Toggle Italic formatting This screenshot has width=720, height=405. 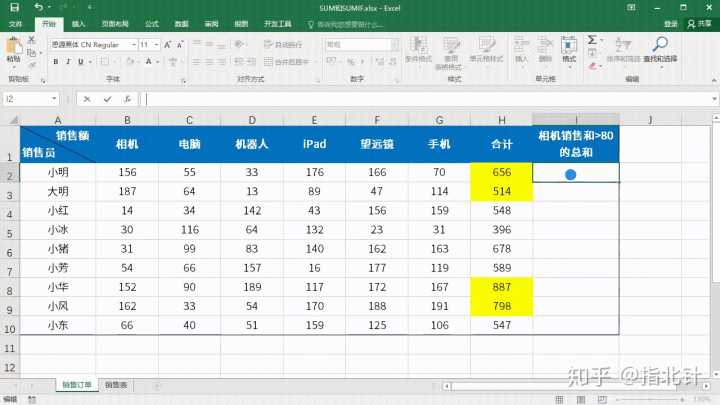(x=68, y=62)
